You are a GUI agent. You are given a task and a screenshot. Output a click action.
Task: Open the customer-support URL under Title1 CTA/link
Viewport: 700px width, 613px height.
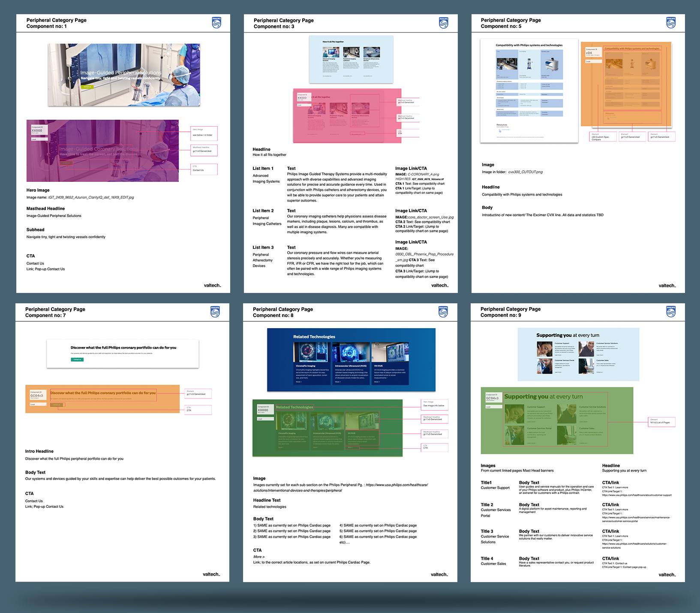(637, 495)
